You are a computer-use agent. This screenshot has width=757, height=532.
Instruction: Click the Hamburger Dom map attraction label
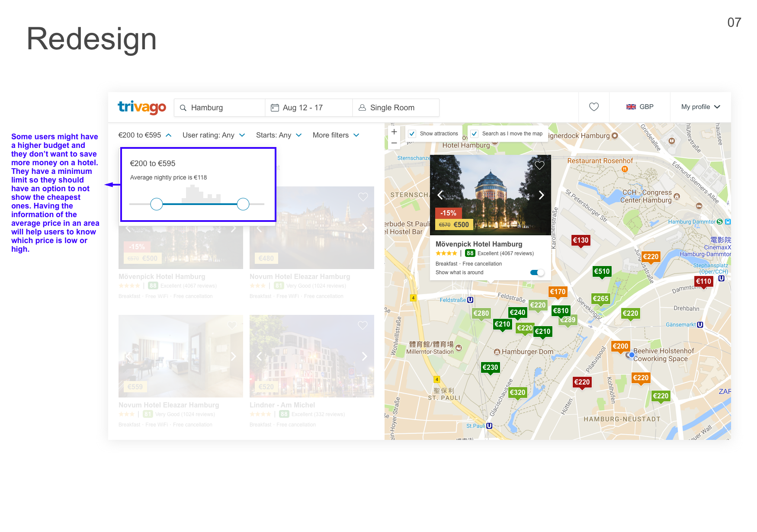pyautogui.click(x=527, y=352)
